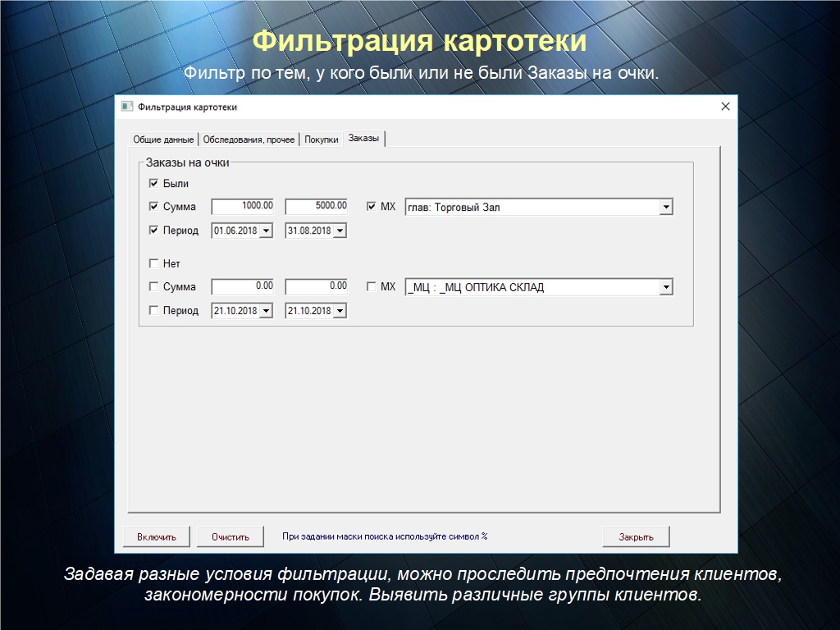Viewport: 840px width, 630px height.
Task: Select the Покупки tab
Action: click(322, 139)
